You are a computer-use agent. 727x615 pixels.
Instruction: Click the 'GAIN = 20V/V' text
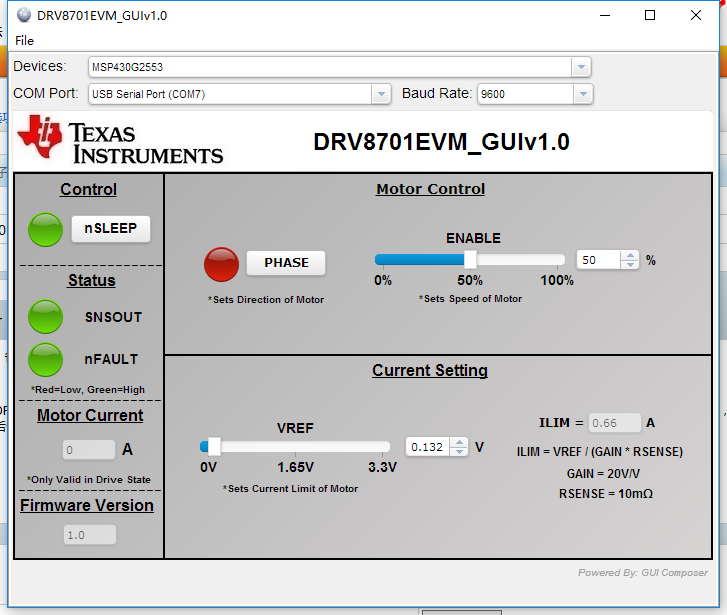pos(603,474)
